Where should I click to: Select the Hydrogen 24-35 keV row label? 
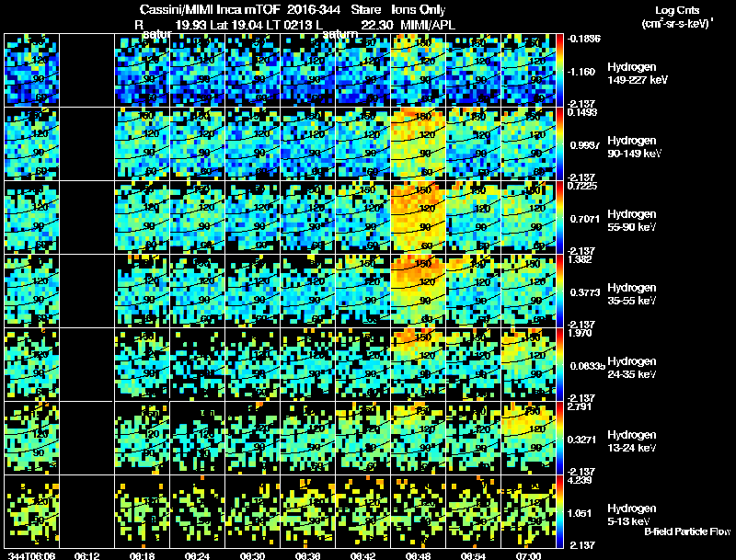(632, 368)
